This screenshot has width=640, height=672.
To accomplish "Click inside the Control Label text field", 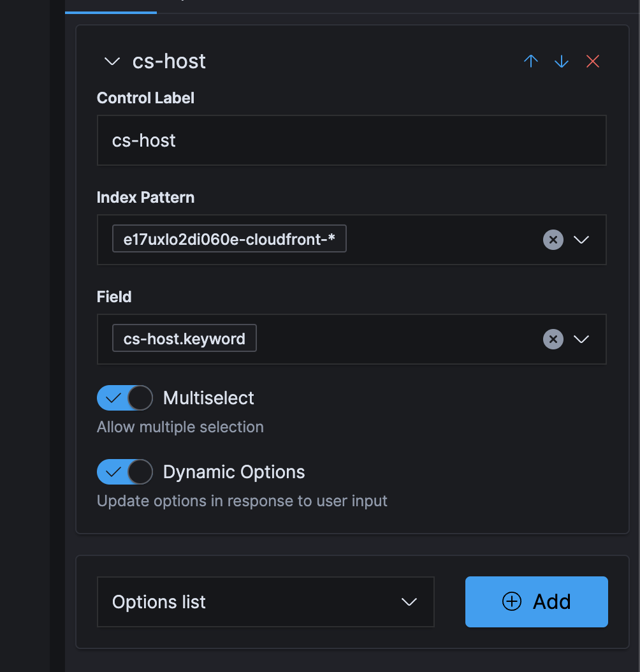I will click(351, 140).
